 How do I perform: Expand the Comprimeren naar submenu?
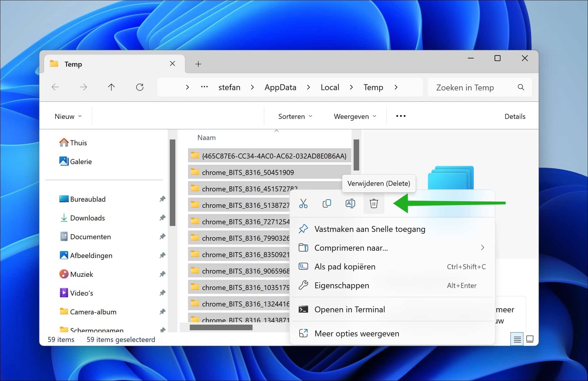pos(483,248)
